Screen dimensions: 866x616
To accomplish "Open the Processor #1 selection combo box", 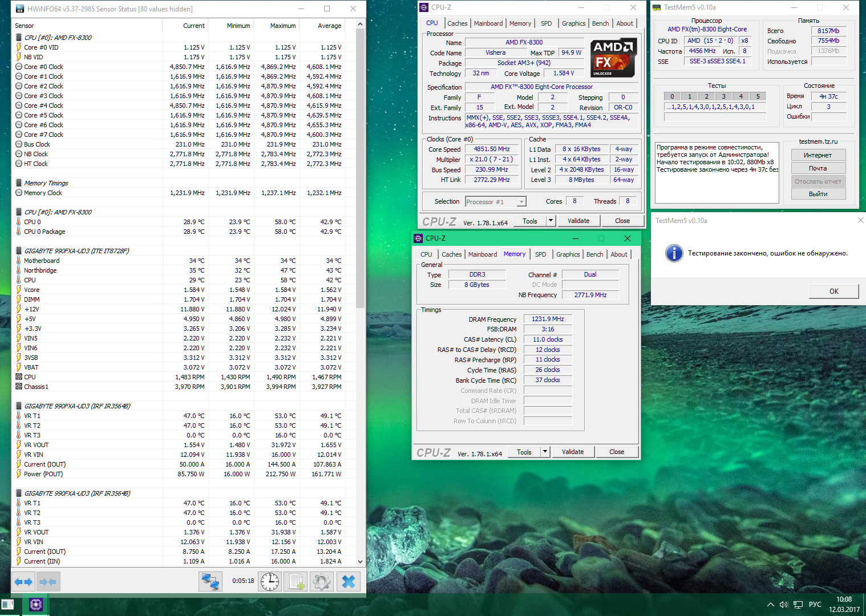I will tap(495, 202).
